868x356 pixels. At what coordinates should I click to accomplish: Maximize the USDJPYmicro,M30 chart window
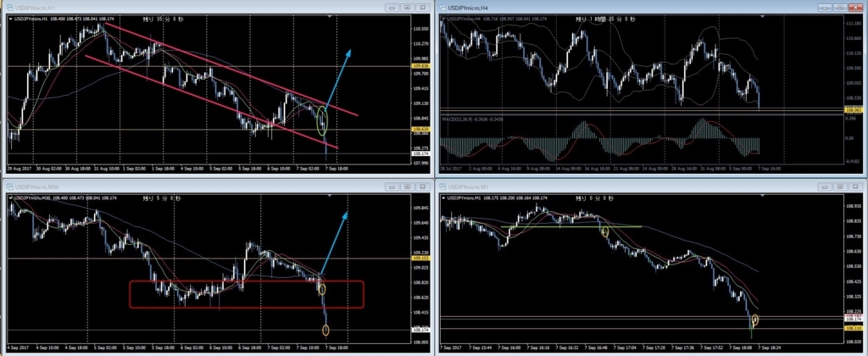pyautogui.click(x=407, y=186)
